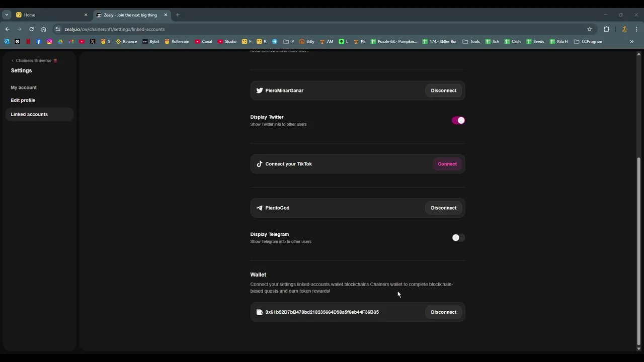
Task: Go back to Chainers Universe
Action: point(34,60)
